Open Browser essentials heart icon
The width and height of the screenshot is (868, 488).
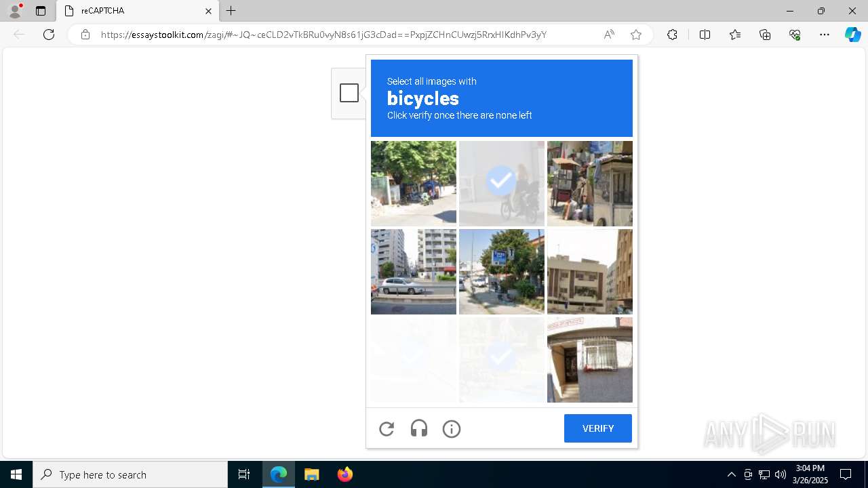point(795,35)
